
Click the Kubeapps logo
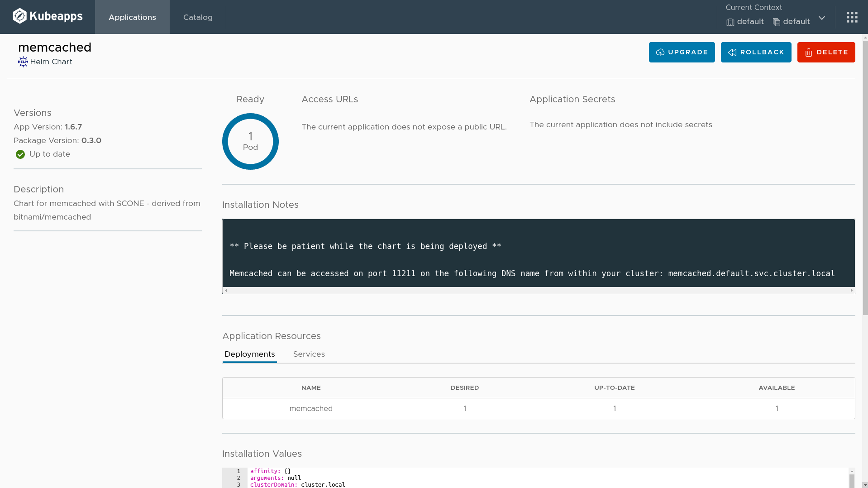point(48,16)
